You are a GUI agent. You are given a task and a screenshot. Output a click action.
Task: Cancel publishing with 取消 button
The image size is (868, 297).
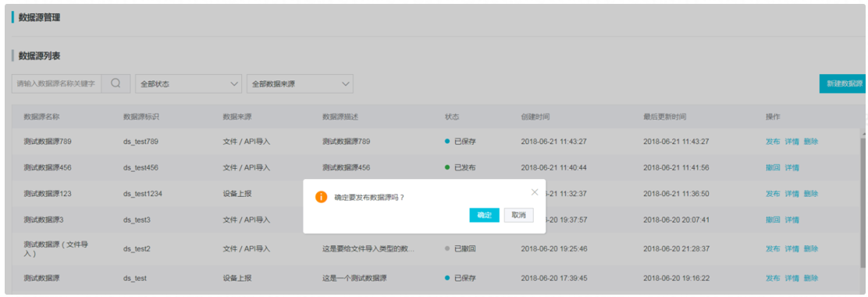coord(519,215)
